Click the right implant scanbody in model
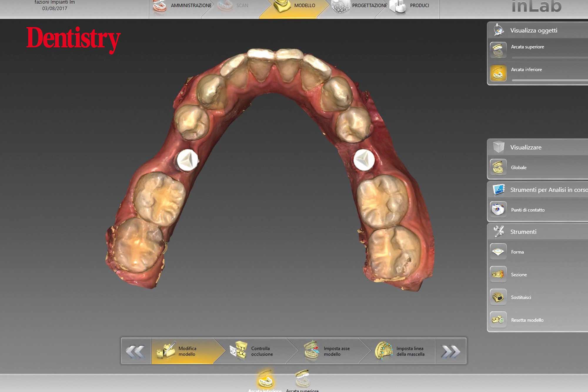Screen dimensions: 588x392 coord(364,160)
